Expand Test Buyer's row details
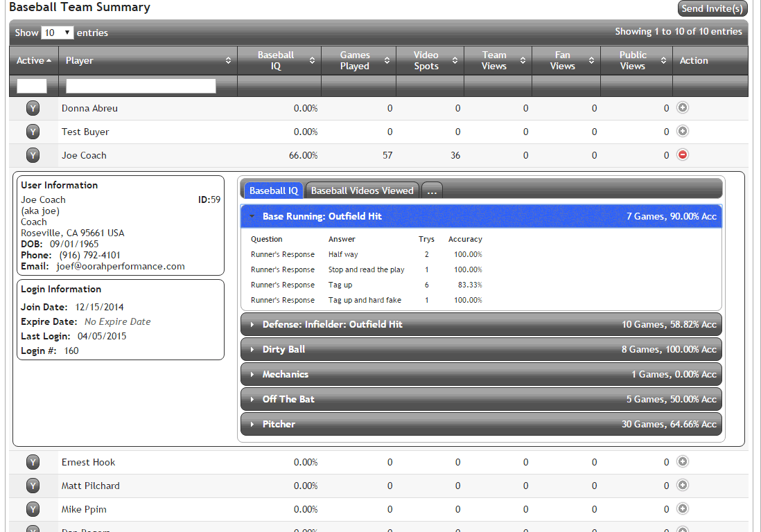This screenshot has width=761, height=532. [682, 131]
